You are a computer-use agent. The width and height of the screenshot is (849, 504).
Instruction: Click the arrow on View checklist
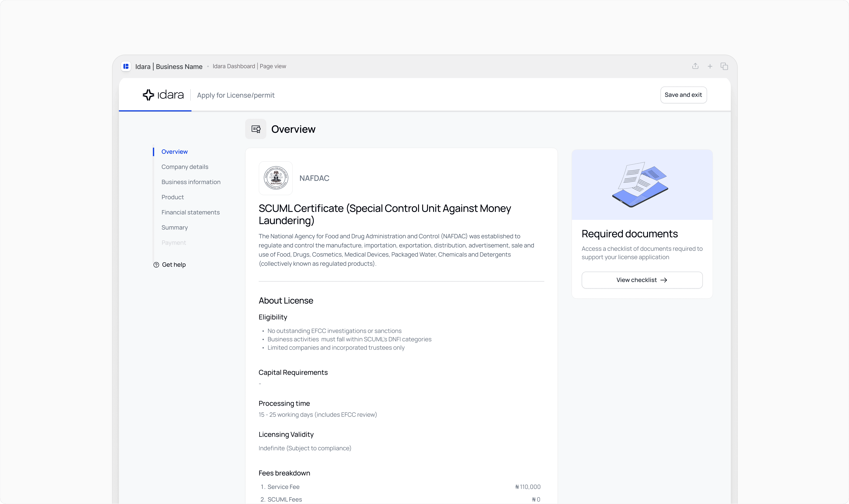coord(663,280)
